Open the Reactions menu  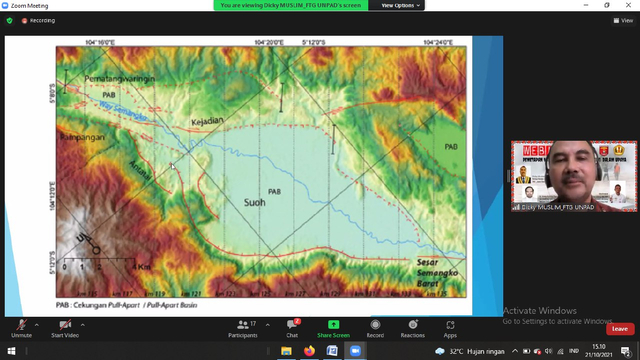(413, 329)
